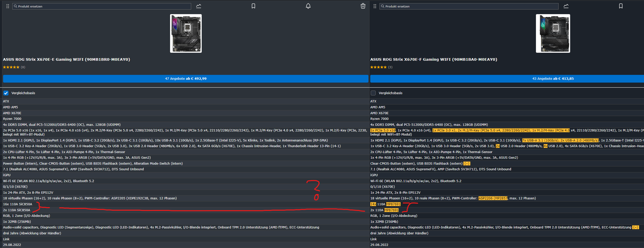Click '29.08.2022' date in left column
This screenshot has width=644, height=248.
pyautogui.click(x=12, y=245)
